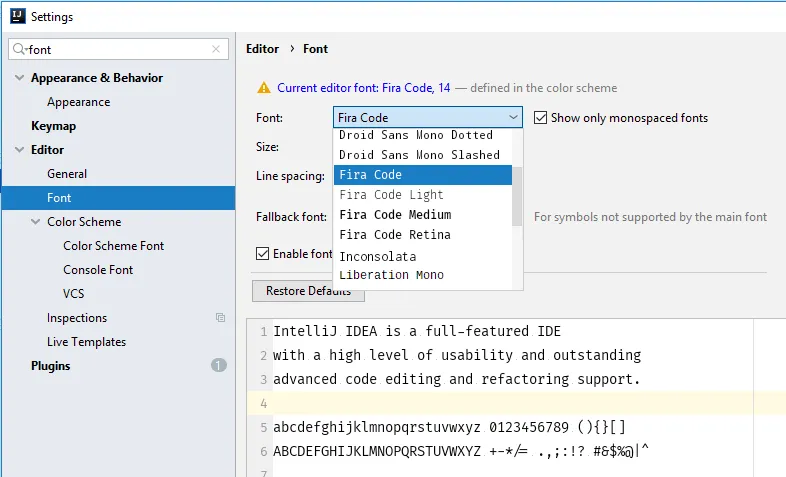Screen dimensions: 786x477
Task: Collapse the Color Scheme node
Action: (x=36, y=221)
